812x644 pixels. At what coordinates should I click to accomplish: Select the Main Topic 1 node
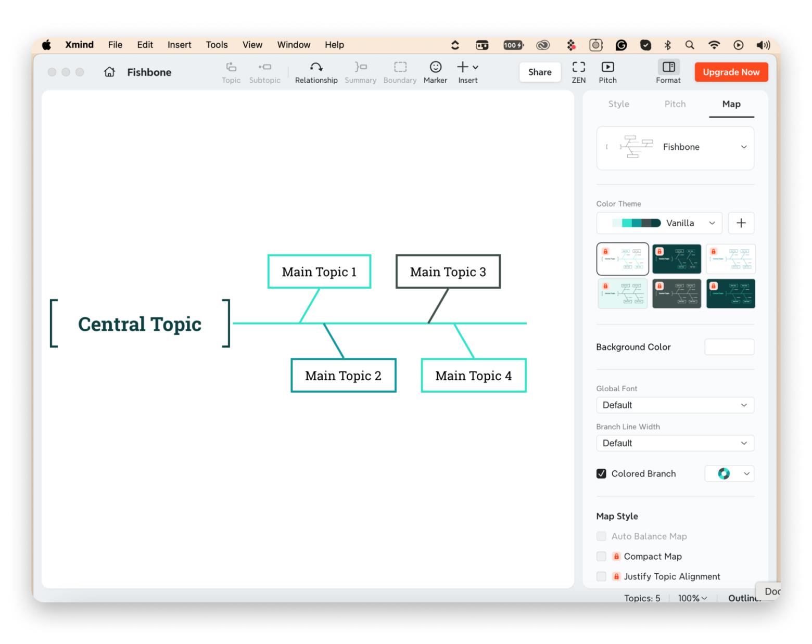pyautogui.click(x=319, y=272)
